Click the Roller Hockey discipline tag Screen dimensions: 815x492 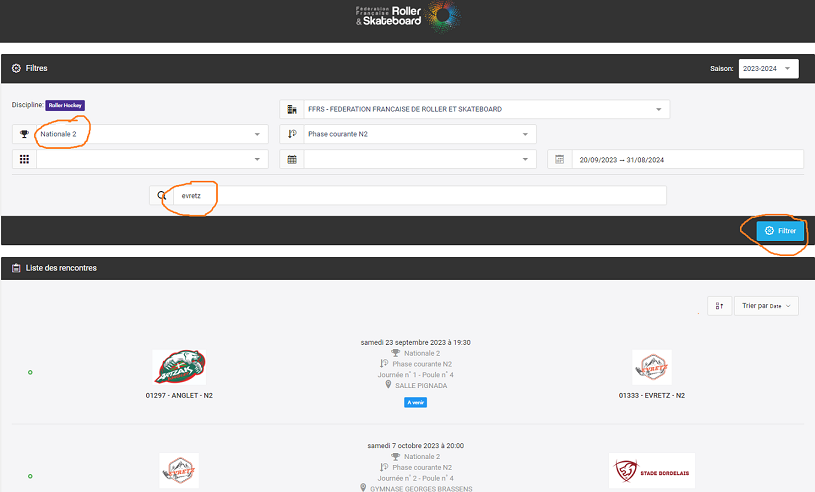pyautogui.click(x=65, y=105)
